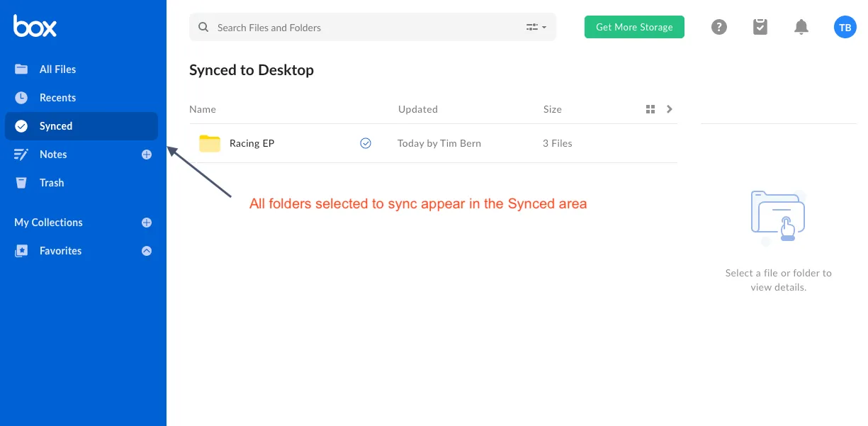Expand the details panel chevron
The height and width of the screenshot is (426, 868).
coord(669,108)
